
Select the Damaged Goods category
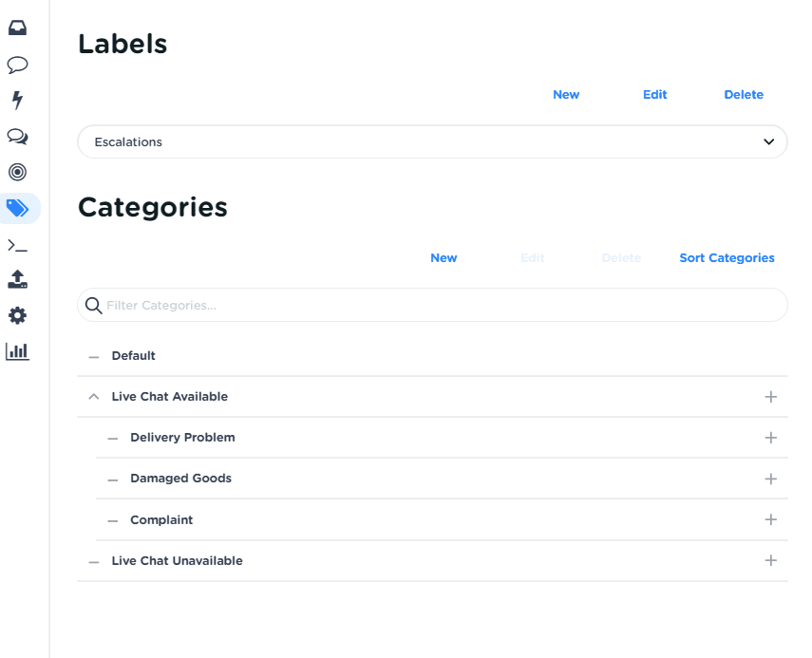[x=180, y=479]
